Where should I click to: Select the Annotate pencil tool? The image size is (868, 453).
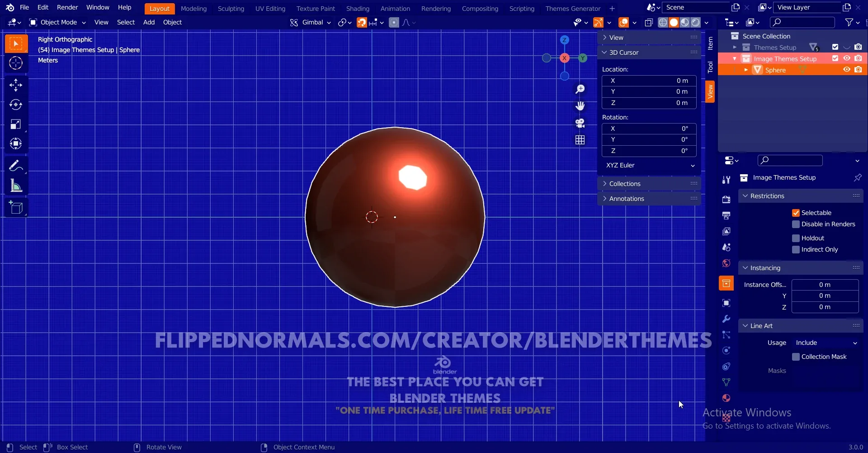point(16,166)
